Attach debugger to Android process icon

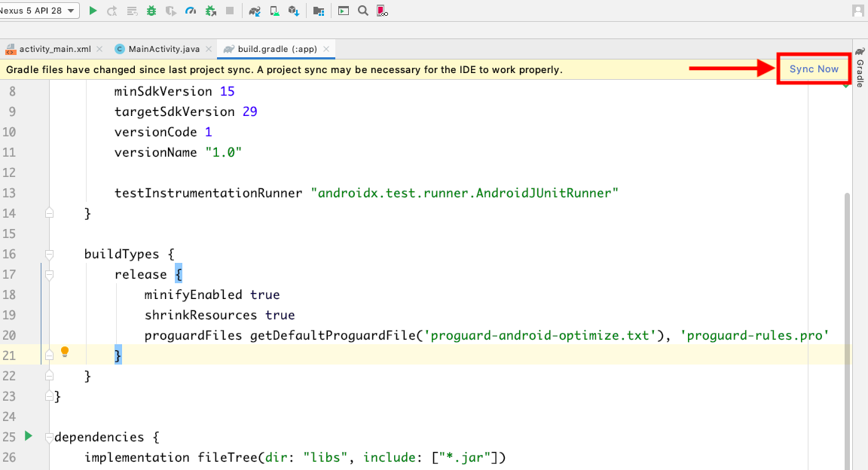[x=210, y=11]
